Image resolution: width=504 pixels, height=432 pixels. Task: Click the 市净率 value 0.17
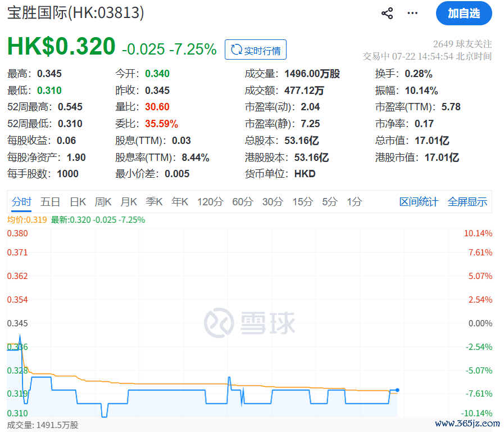[x=424, y=124]
